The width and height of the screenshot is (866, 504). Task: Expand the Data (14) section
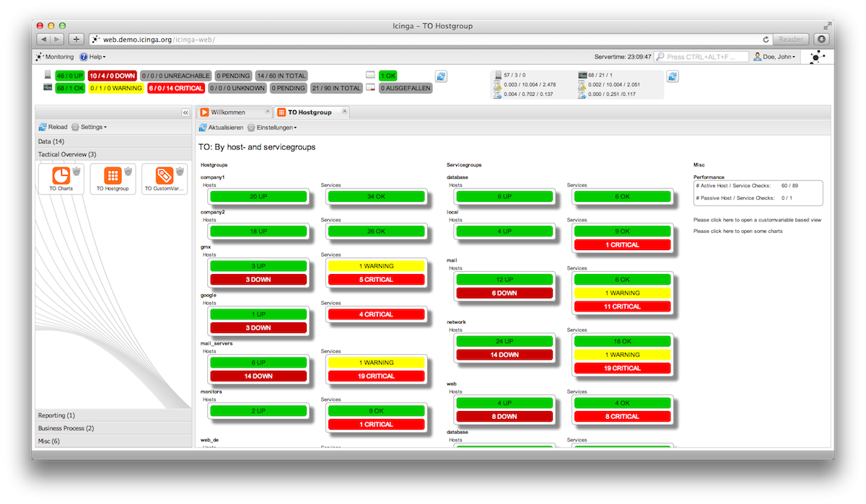(52, 141)
